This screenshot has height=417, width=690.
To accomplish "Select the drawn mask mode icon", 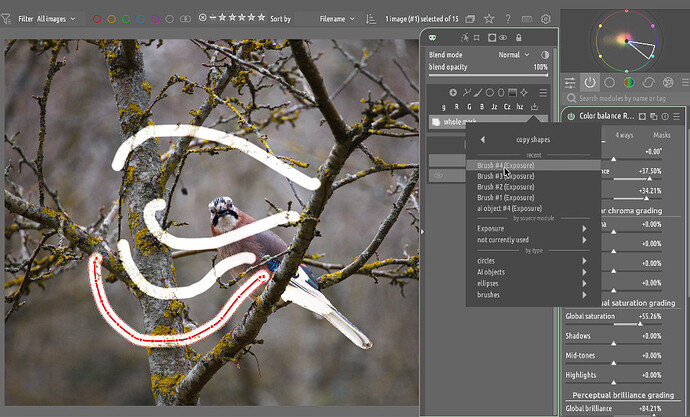I will click(465, 38).
